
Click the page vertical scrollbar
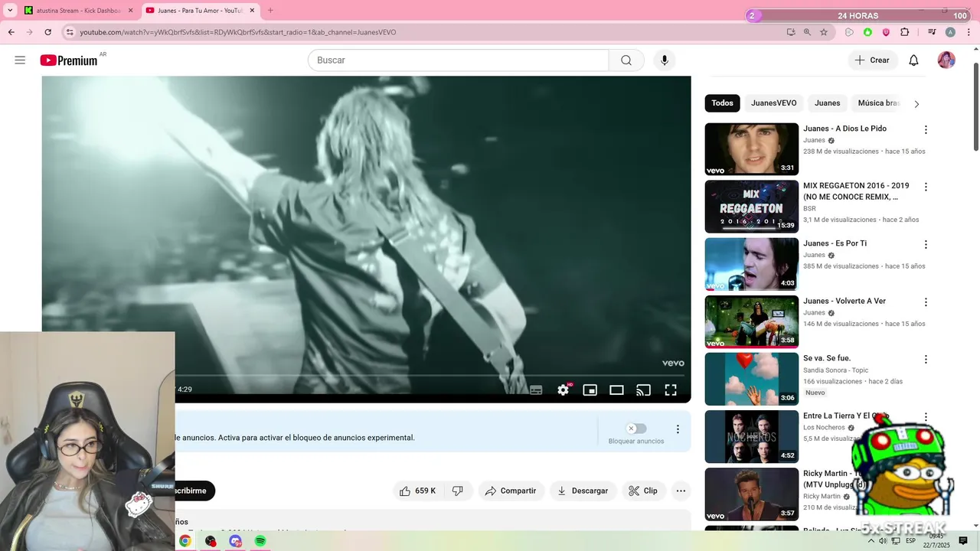click(x=975, y=107)
